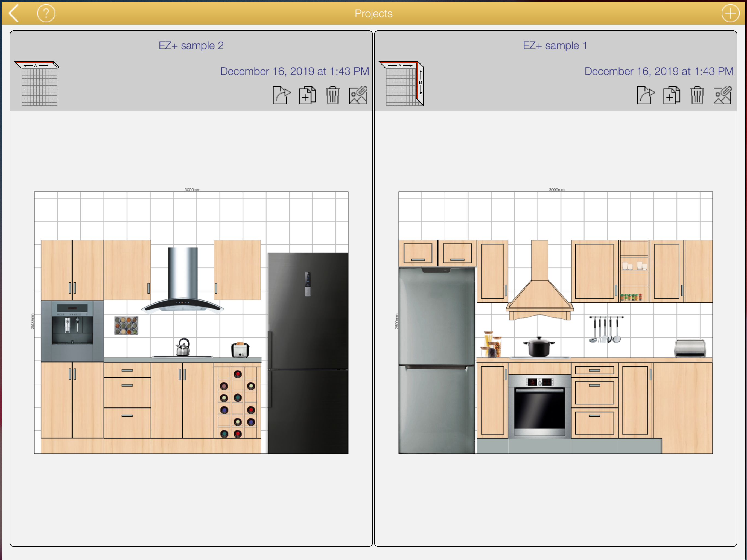Screen dimensions: 747x560
Task: Share EZ+ sample 2 project
Action: [x=281, y=95]
